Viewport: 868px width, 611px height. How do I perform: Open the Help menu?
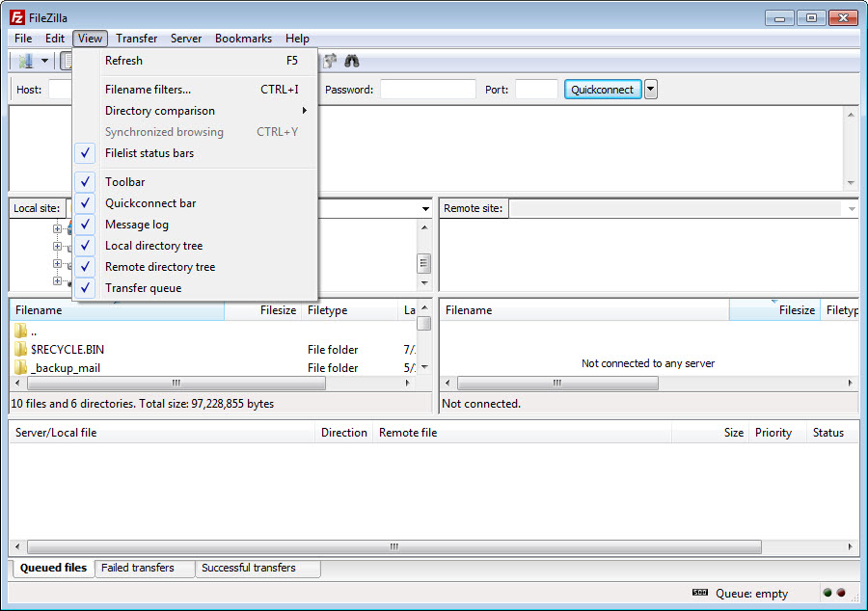click(297, 39)
